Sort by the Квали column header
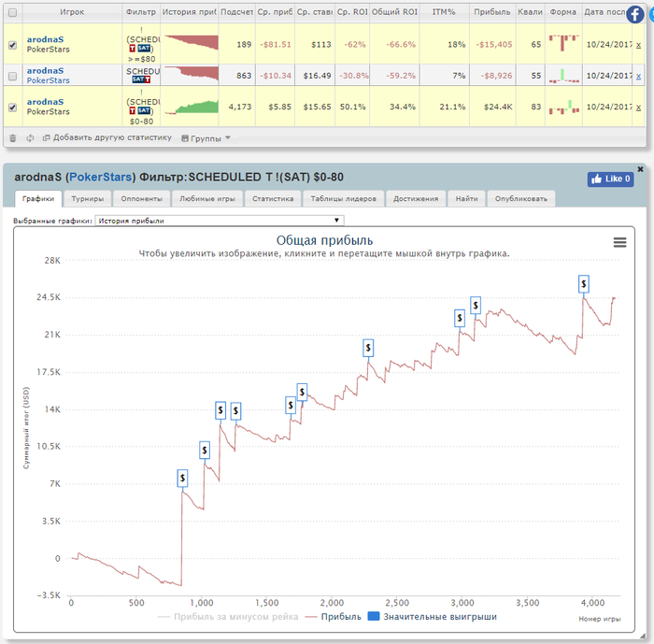The height and width of the screenshot is (644, 654). point(530,12)
